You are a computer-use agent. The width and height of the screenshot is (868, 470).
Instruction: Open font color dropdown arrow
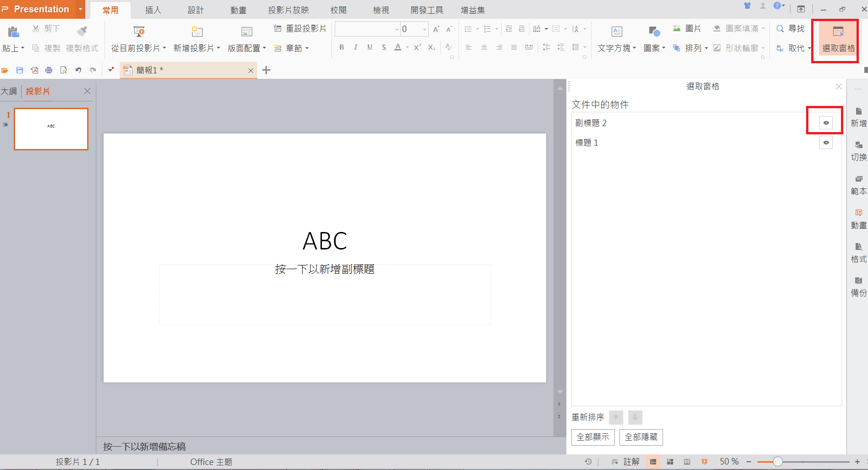[x=407, y=47]
